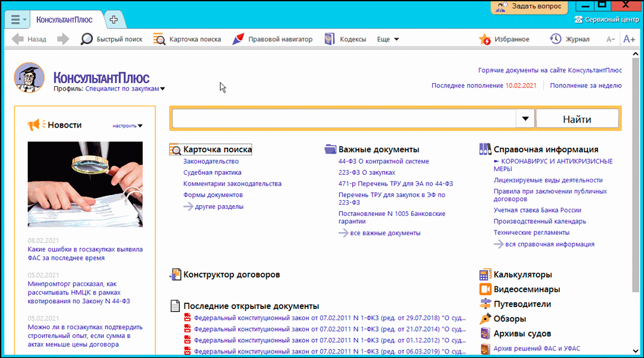Open Горячие документы на сайте link

tap(550, 70)
